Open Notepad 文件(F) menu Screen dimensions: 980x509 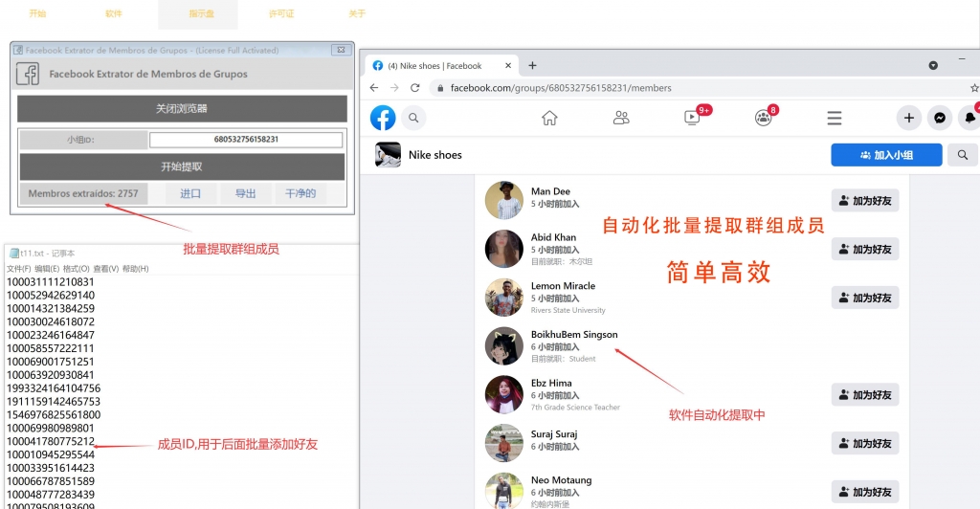(19, 269)
